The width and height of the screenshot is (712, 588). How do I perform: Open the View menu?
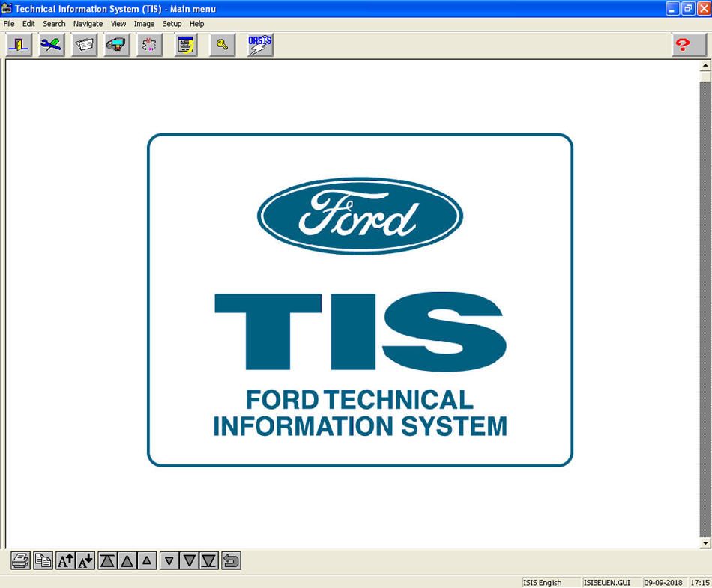pos(118,23)
